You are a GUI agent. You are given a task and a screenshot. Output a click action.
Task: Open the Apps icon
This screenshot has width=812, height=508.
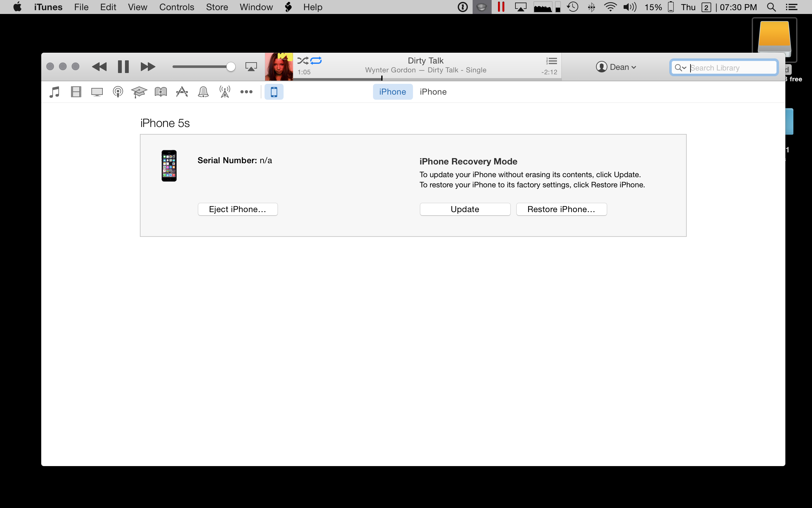tap(182, 92)
